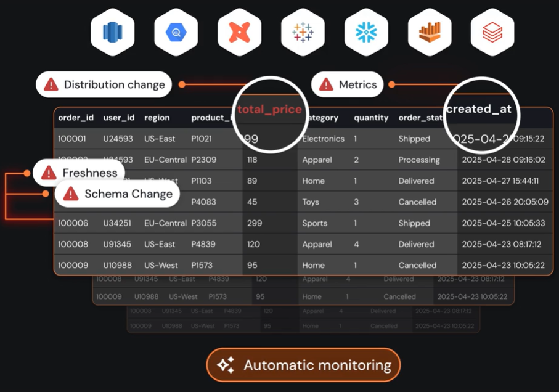Click order id 100008 in front table
This screenshot has width=559, height=392.
coord(73,244)
